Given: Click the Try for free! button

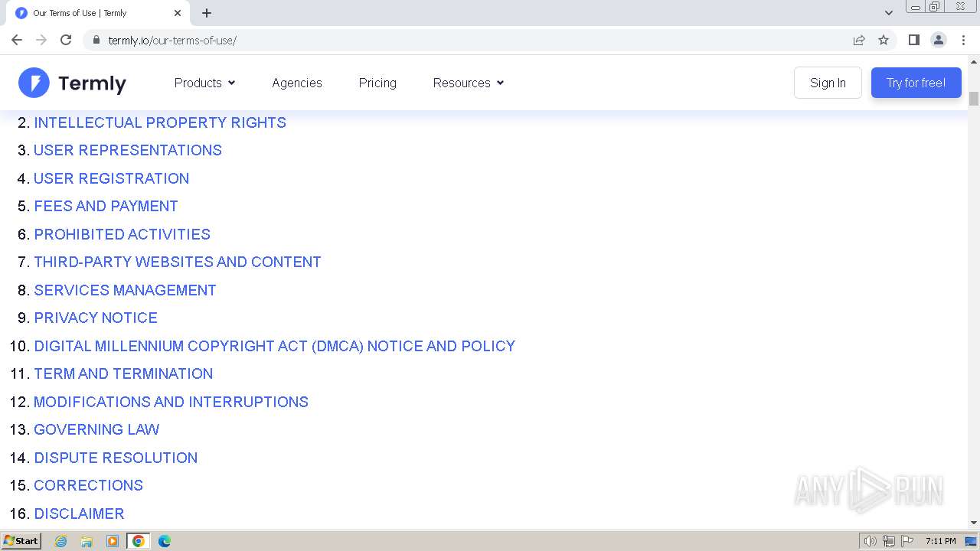Looking at the screenshot, I should [x=916, y=83].
